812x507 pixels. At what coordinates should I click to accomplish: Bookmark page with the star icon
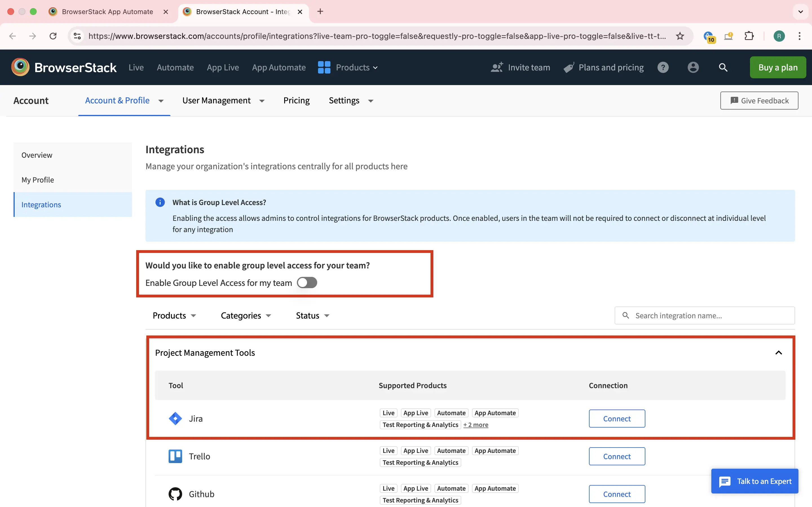(680, 36)
